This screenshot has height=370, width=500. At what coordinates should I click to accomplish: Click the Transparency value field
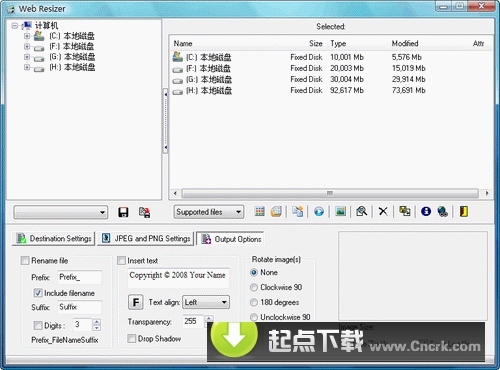193,321
